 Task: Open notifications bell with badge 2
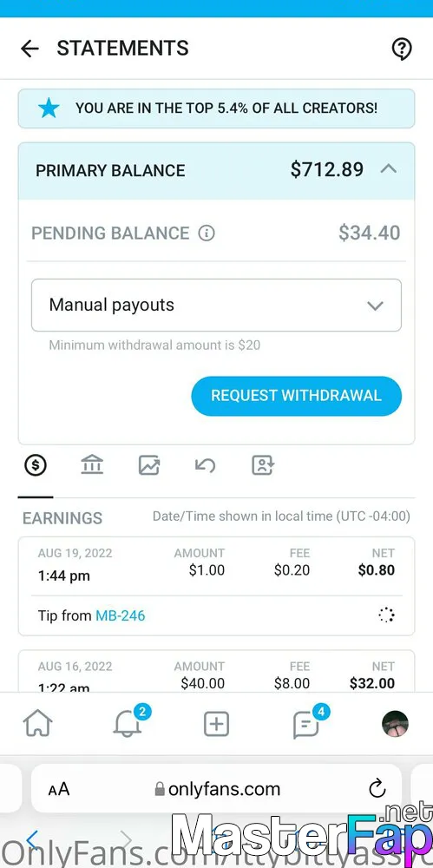(x=128, y=722)
